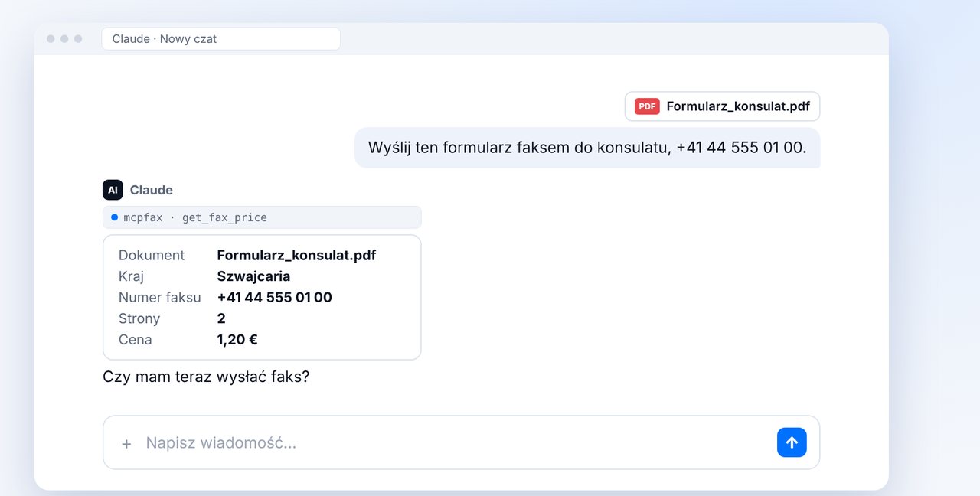Image resolution: width=980 pixels, height=496 pixels.
Task: Click the mcpfax get_fax_price tool call
Action: point(262,217)
